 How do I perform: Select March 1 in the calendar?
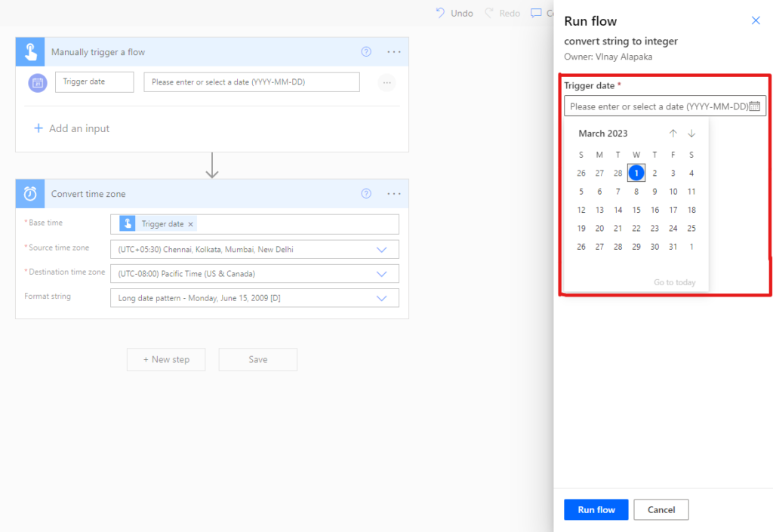636,173
